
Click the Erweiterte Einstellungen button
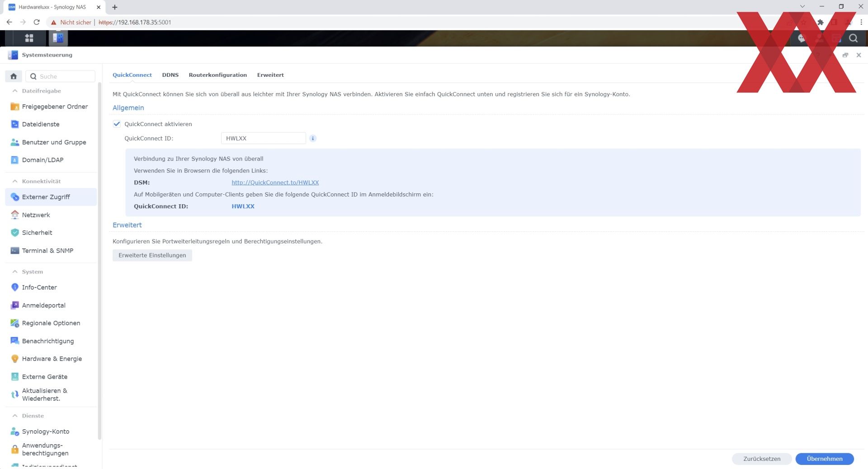(152, 255)
